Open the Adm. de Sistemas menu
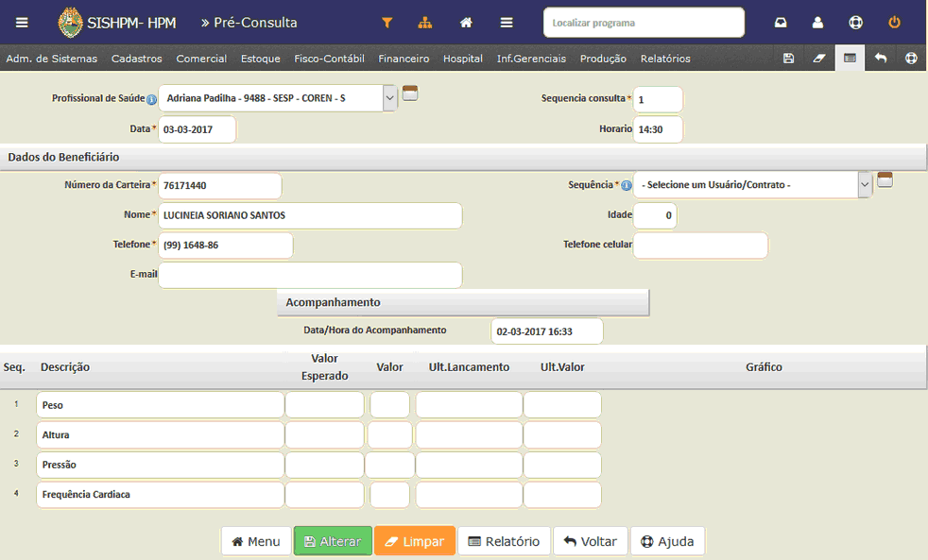 click(x=51, y=59)
